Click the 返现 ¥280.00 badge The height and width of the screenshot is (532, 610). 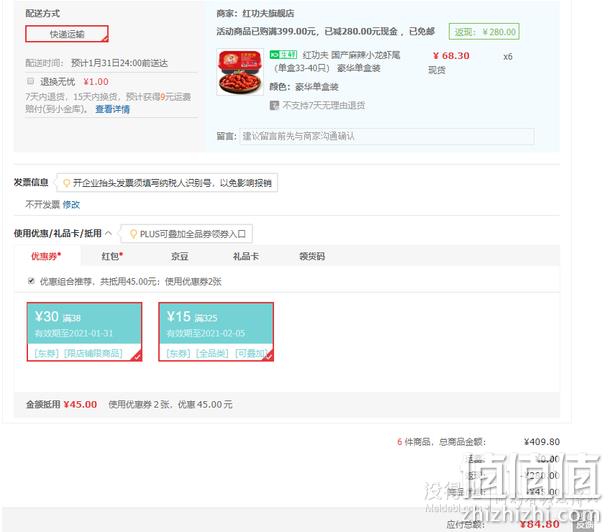click(x=484, y=32)
